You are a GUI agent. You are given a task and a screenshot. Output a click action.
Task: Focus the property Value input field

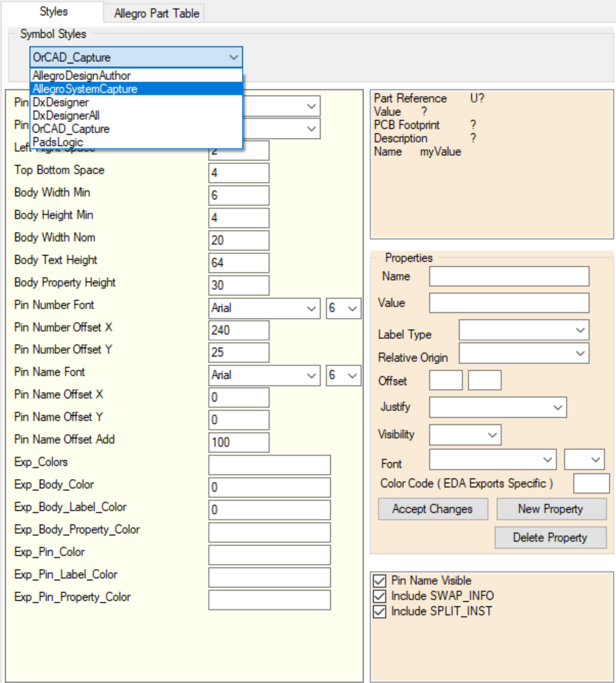tap(509, 303)
